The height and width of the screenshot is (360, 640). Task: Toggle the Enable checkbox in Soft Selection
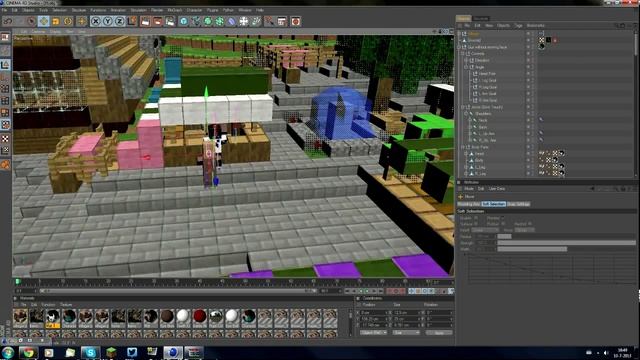click(x=476, y=218)
